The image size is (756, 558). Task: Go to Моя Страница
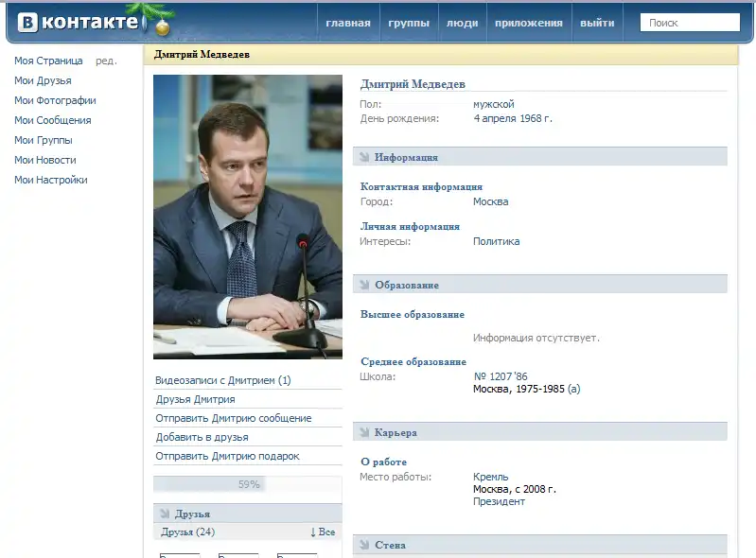coord(48,61)
